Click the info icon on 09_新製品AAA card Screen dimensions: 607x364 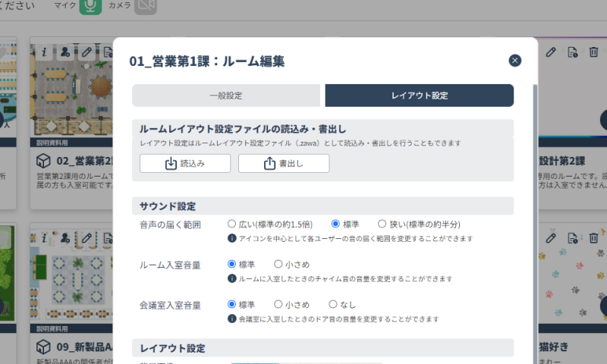(x=44, y=239)
